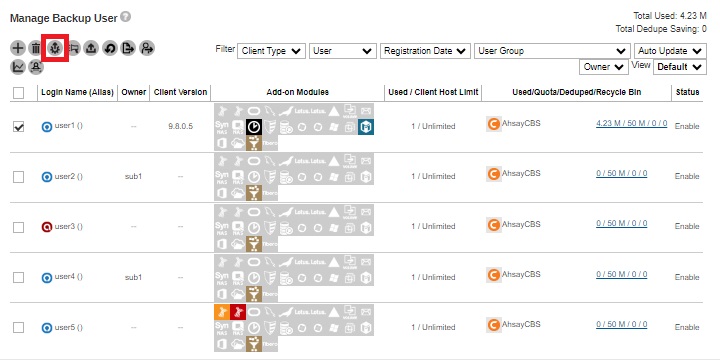Image resolution: width=720 pixels, height=360 pixels.
Task: Click the Used / Client Host Limit header
Action: (x=433, y=92)
